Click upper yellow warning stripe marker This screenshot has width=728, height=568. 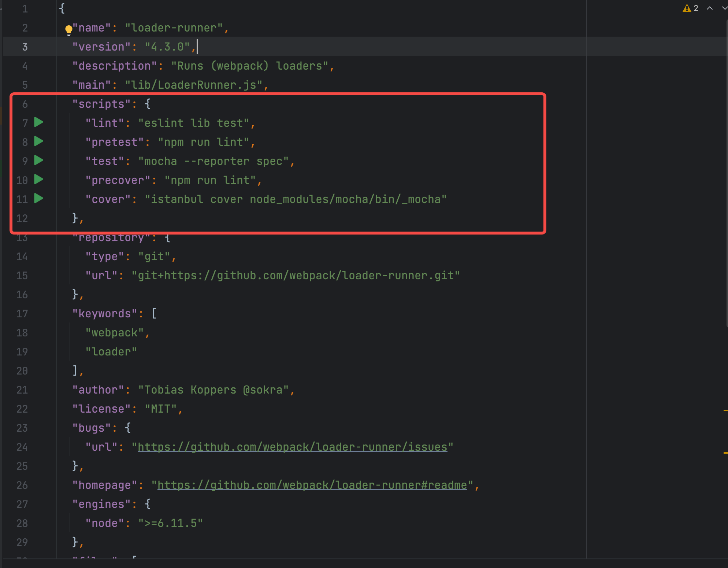click(x=725, y=410)
